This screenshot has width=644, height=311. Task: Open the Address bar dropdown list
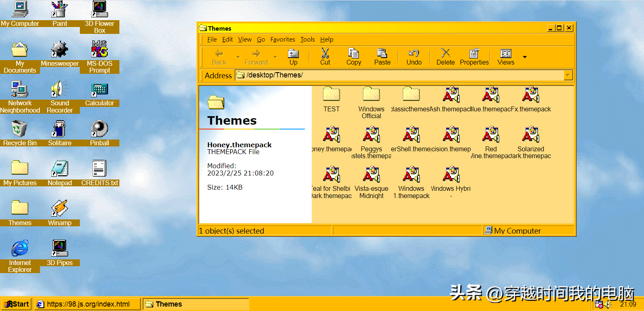pyautogui.click(x=568, y=75)
